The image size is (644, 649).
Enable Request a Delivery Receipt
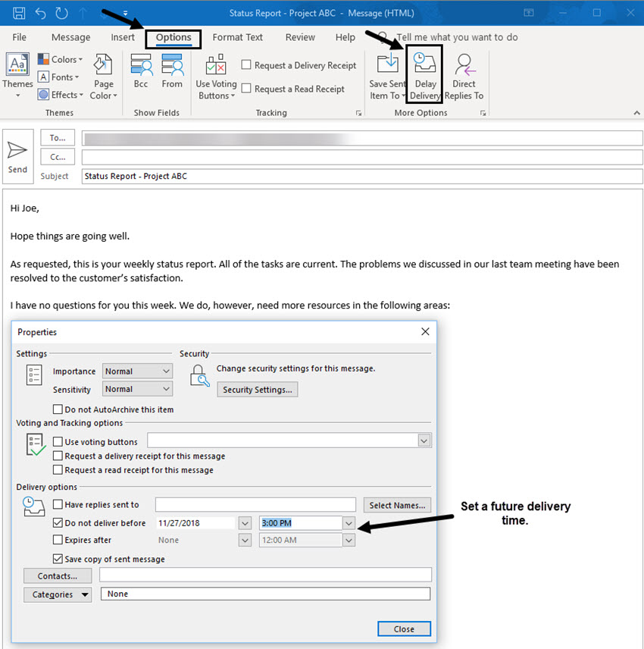point(245,64)
